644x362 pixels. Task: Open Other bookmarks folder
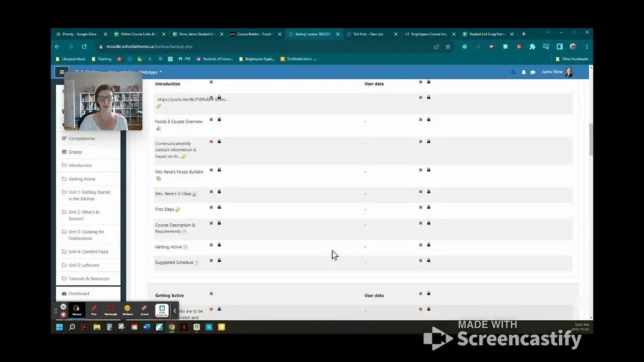coord(572,59)
